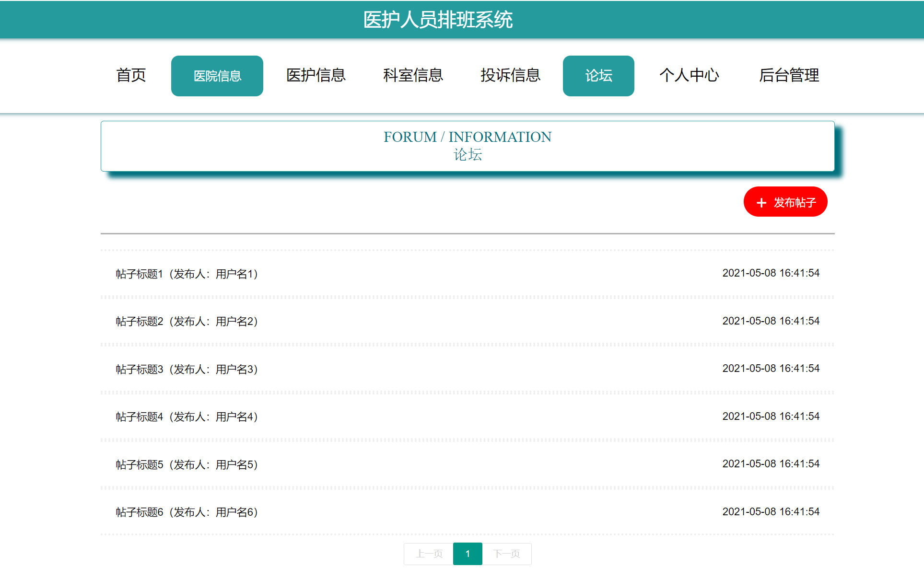Click the 医护人员排班系统 header title
The width and height of the screenshot is (924, 579).
tap(437, 20)
